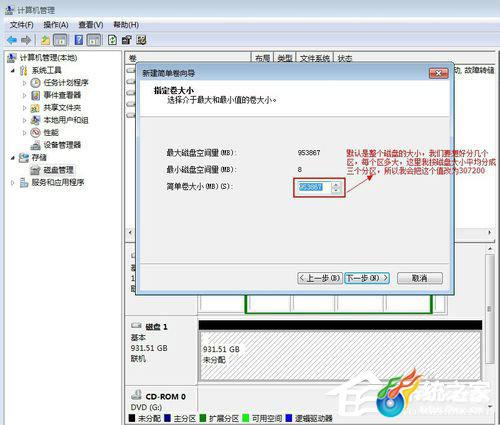Click the Help question mark toolbar icon
Viewport: 500px width, 425px height.
(79, 40)
